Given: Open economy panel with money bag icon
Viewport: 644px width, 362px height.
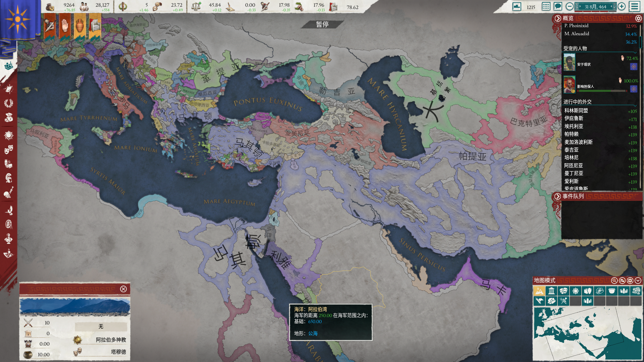Looking at the screenshot, I should pyautogui.click(x=9, y=118).
